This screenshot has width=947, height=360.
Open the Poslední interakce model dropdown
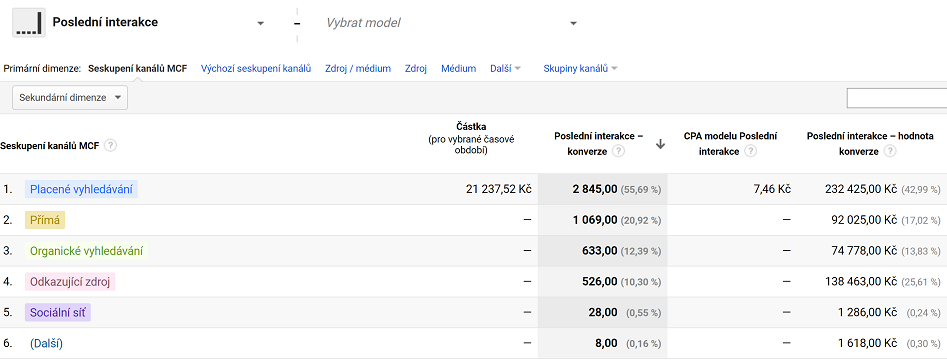[x=261, y=23]
